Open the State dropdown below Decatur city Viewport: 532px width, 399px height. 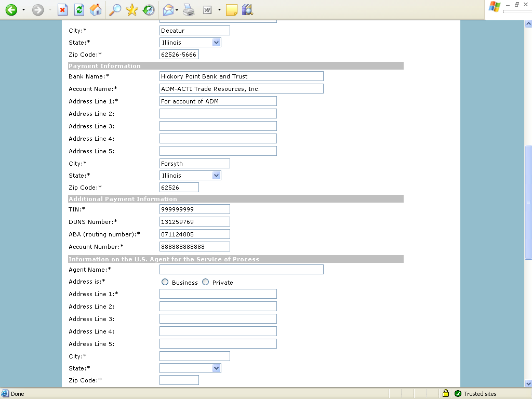click(x=216, y=43)
